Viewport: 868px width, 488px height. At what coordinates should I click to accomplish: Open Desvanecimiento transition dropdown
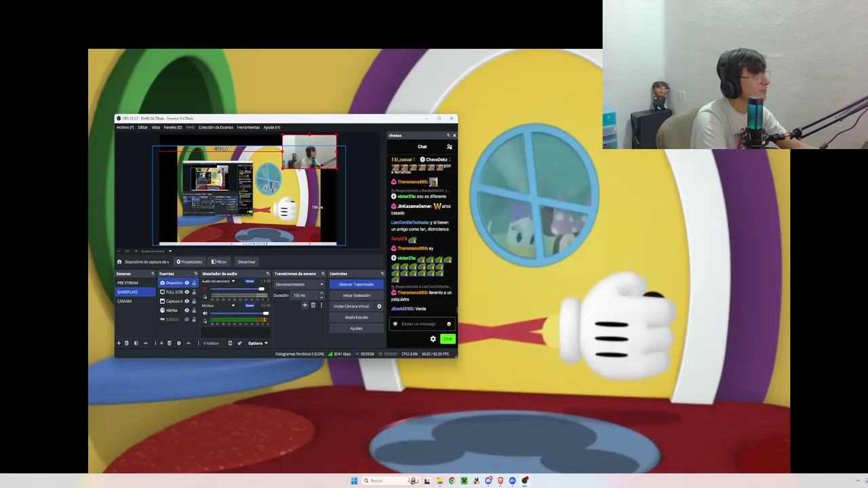[x=299, y=285]
